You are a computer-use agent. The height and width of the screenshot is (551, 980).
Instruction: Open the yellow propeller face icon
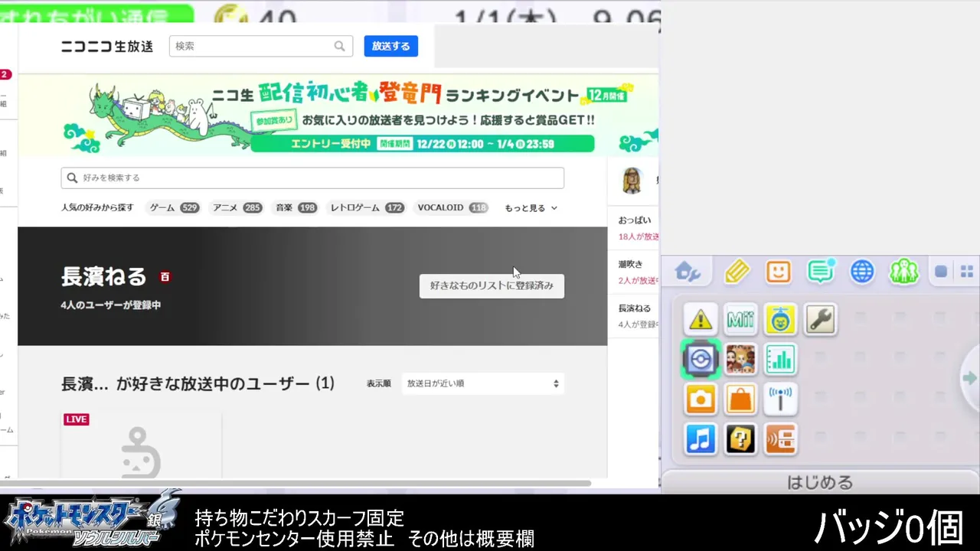tap(780, 319)
